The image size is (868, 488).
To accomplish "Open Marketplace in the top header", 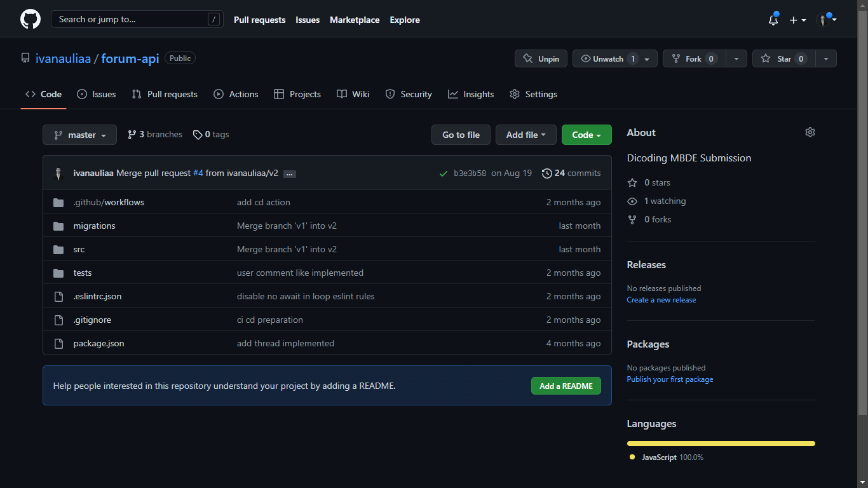I will click(355, 20).
